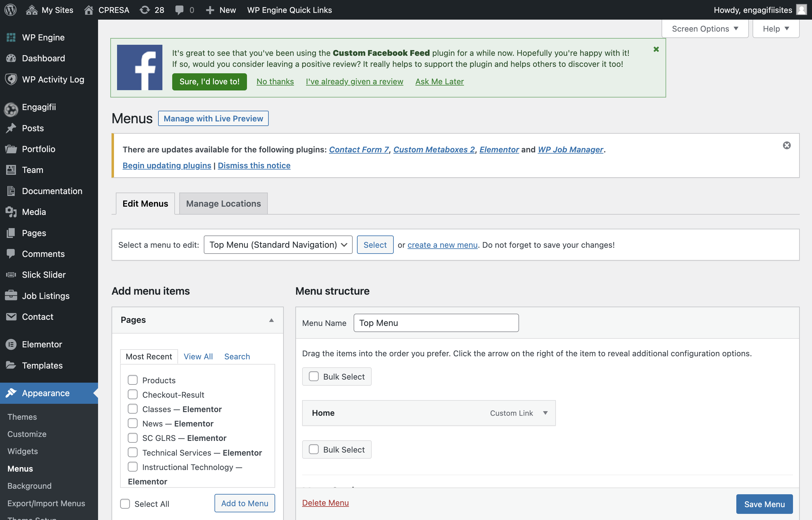The width and height of the screenshot is (812, 520).
Task: Check the Instructional Technology checkbox
Action: pyautogui.click(x=133, y=467)
